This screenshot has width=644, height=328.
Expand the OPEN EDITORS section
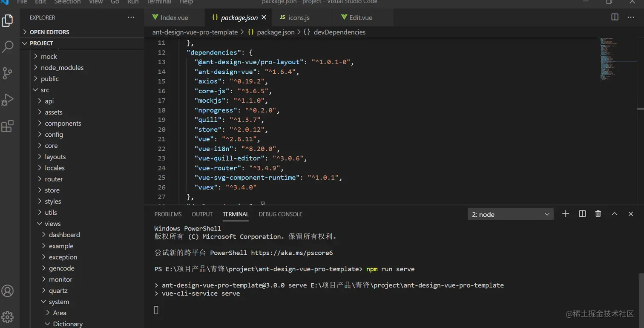[x=82, y=32]
